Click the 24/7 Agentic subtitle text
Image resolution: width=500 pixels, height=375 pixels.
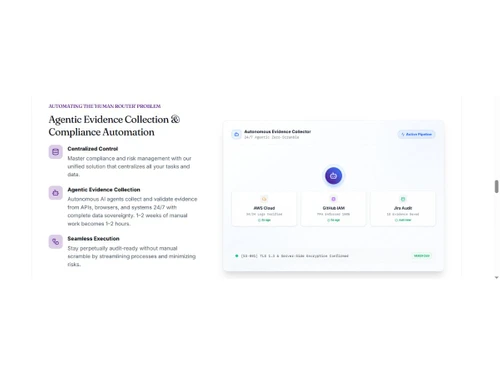(271, 137)
